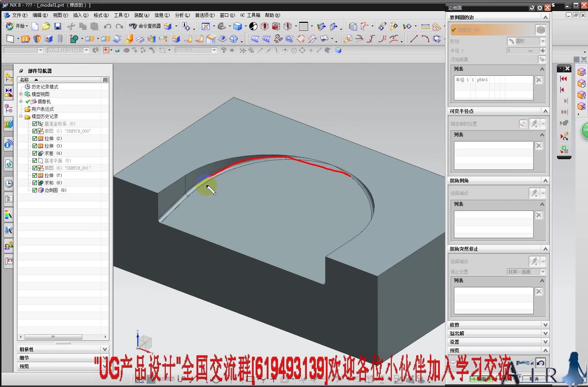Toggle the 求差 (4) feature checkbox
The height and width of the screenshot is (387, 588).
[35, 153]
